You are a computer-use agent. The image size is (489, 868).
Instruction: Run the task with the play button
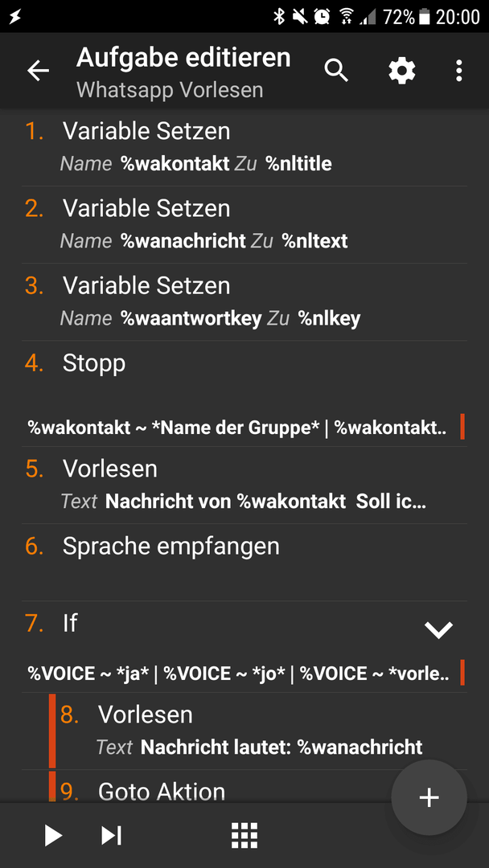(53, 835)
